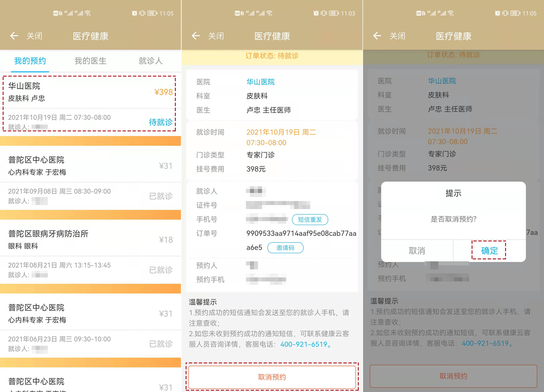Tap back arrow on order detail screen
This screenshot has height=392, width=544.
tap(196, 36)
